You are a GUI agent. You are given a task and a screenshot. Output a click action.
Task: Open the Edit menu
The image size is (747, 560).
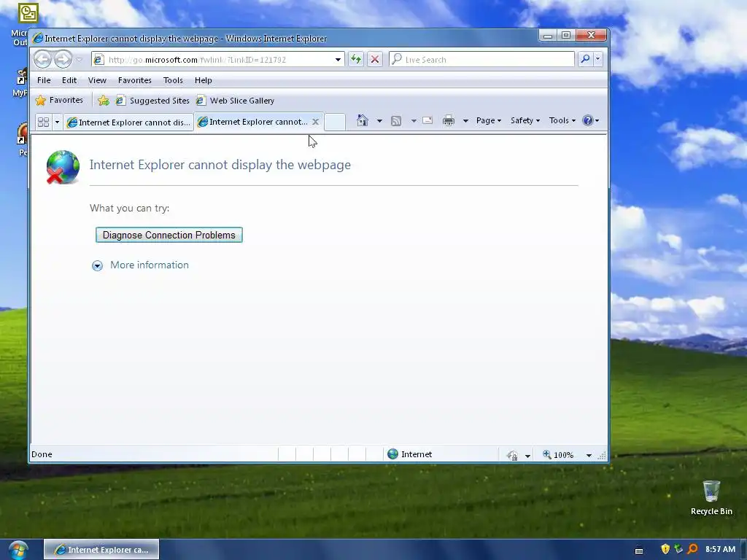tap(69, 80)
